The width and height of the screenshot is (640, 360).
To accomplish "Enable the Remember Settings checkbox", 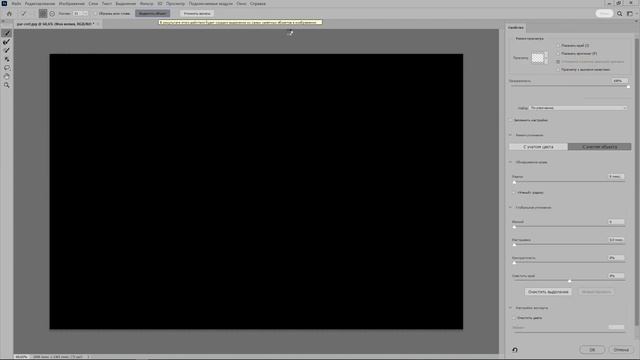I will click(511, 120).
